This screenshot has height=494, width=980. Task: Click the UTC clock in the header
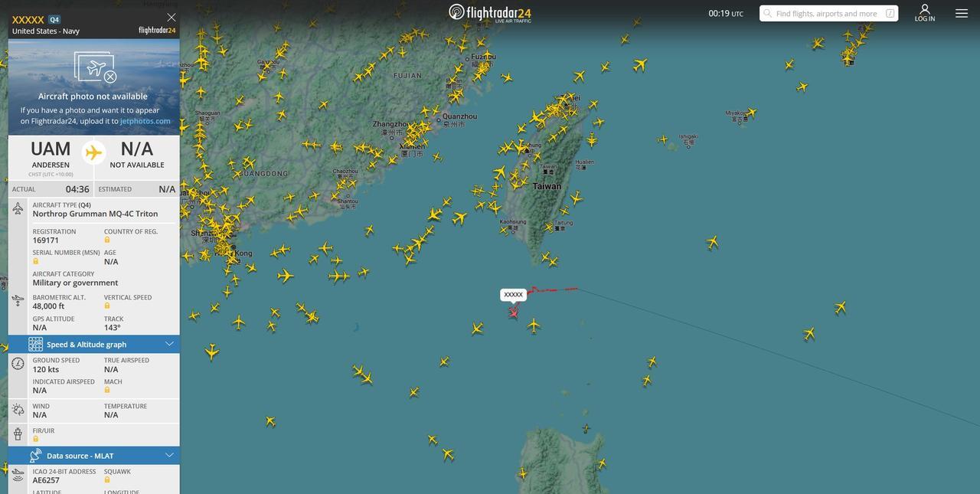tap(726, 13)
